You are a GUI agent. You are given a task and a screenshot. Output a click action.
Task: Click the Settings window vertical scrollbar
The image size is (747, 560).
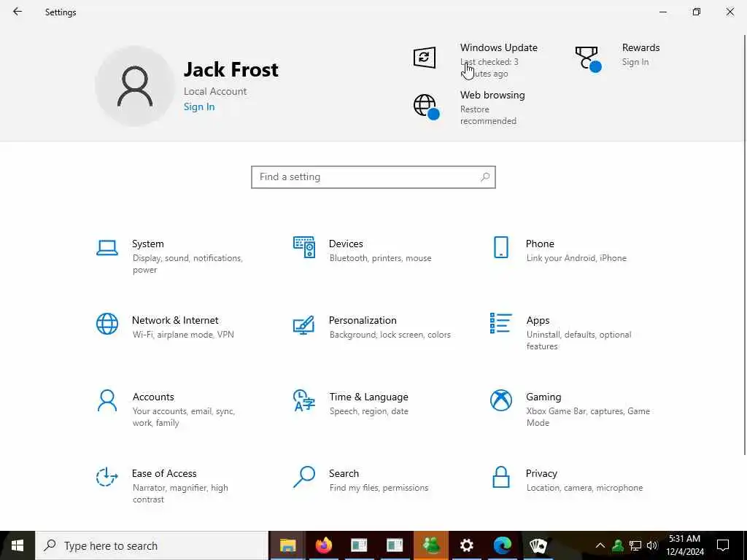point(745,245)
